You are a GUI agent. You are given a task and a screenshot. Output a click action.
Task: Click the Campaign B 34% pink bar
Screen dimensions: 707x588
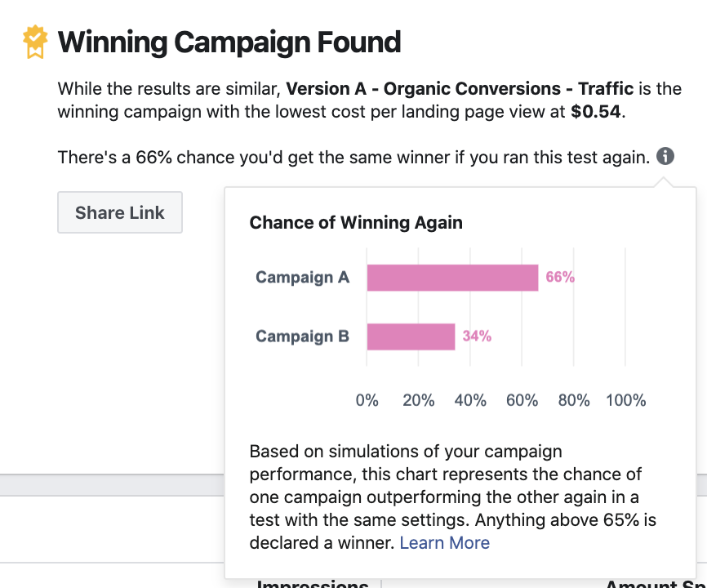[x=411, y=336]
